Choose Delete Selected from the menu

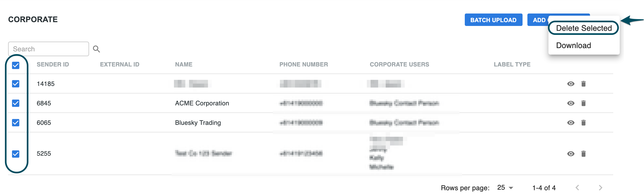click(584, 28)
